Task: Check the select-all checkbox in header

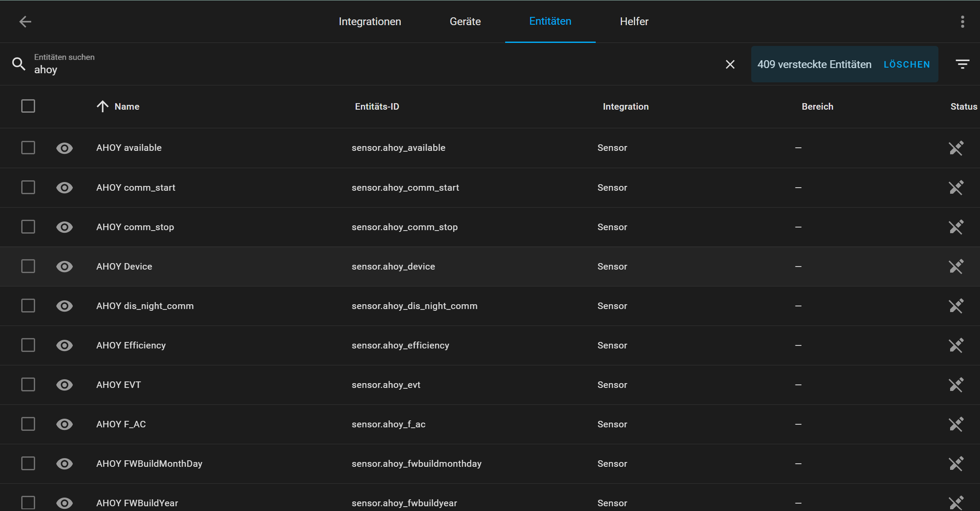Action: (28, 106)
